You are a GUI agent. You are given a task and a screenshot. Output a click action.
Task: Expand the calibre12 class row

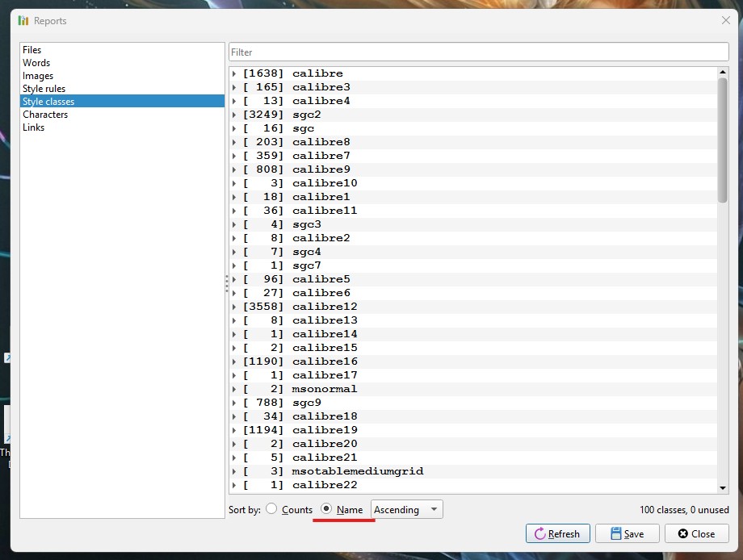234,307
